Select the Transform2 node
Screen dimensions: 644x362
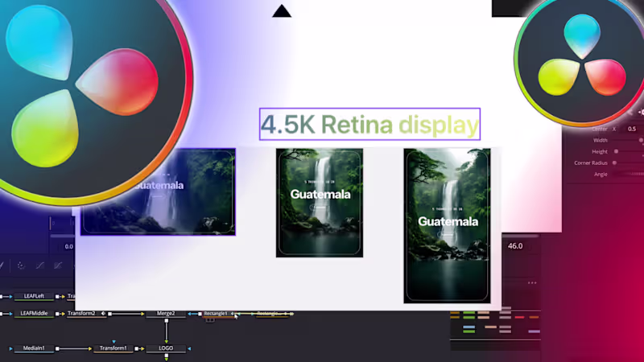[x=86, y=313]
